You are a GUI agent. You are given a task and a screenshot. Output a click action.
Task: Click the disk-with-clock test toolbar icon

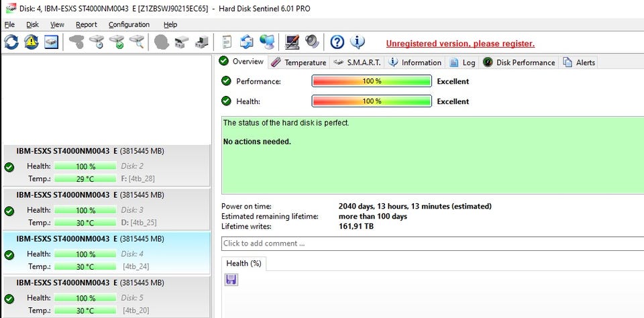tap(97, 42)
